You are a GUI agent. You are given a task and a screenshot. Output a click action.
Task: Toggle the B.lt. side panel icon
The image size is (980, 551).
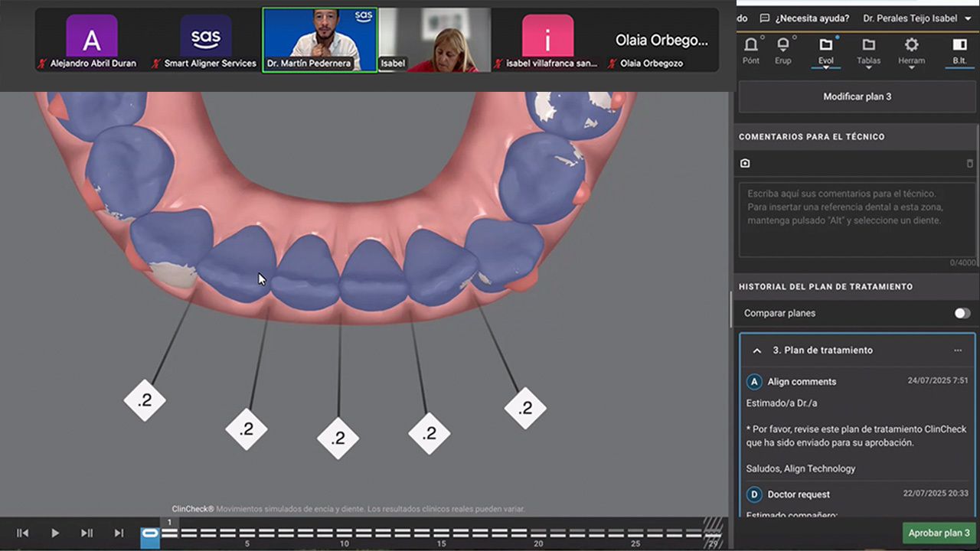[x=959, y=51]
